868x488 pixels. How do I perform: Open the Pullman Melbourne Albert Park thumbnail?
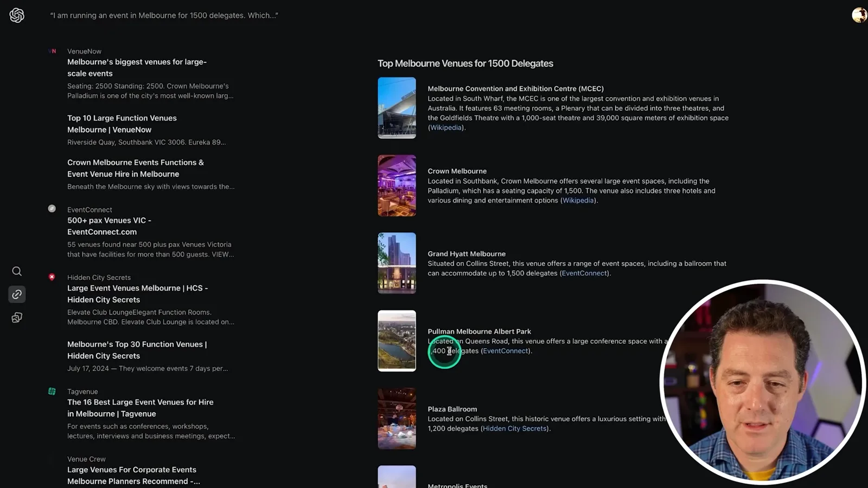pos(397,341)
